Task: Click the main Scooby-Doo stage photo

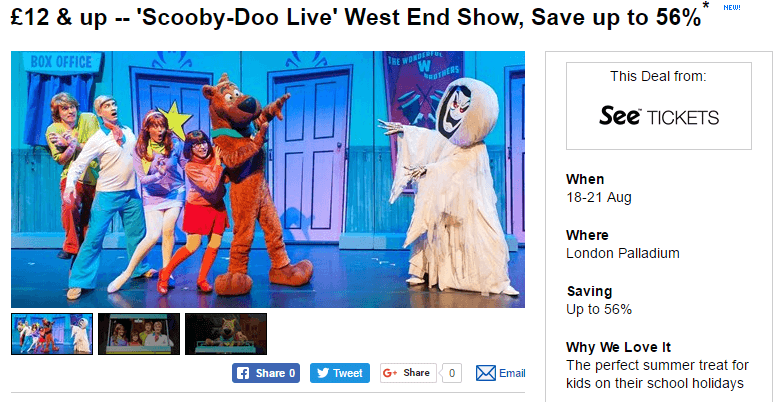Action: pyautogui.click(x=268, y=179)
